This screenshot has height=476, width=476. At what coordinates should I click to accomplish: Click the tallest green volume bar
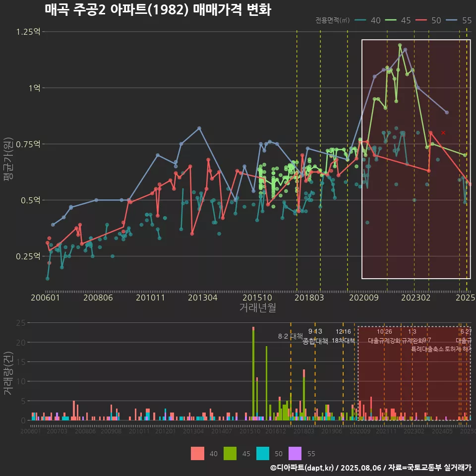click(x=253, y=375)
